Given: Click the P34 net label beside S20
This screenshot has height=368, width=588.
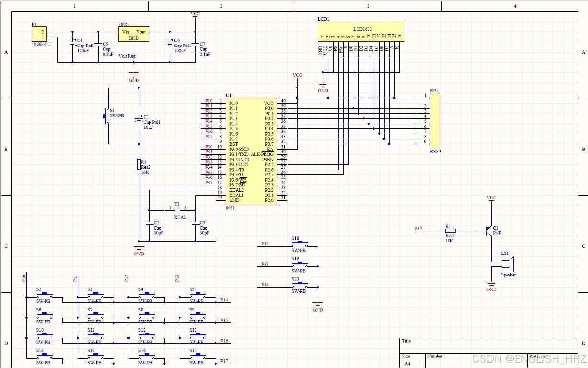Looking at the screenshot, I should 265,285.
